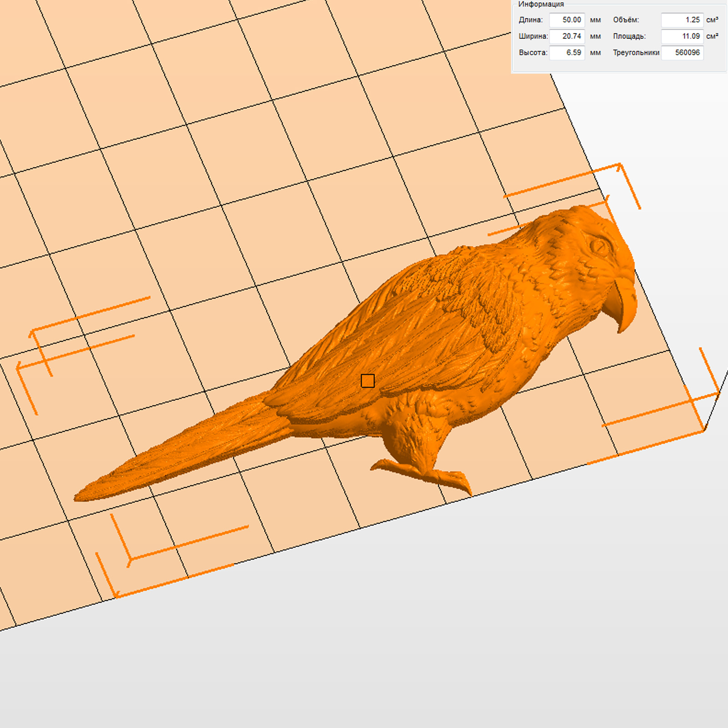Click the Площадь (area) value field
Screen dimensions: 728x728
(x=682, y=36)
